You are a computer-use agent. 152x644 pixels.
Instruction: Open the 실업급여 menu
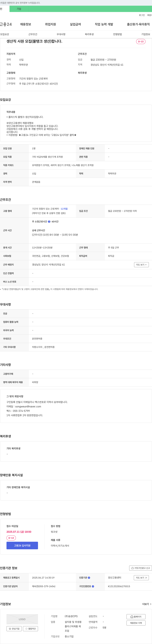pos(75,24)
